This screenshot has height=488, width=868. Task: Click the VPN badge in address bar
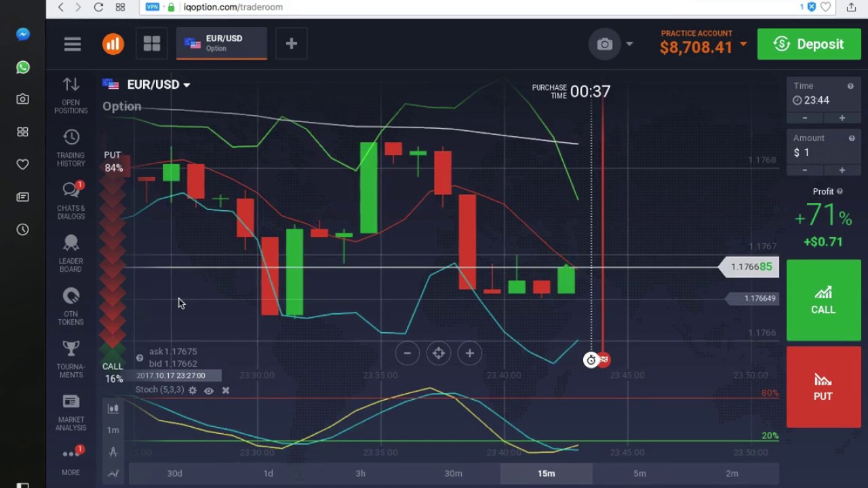pyautogui.click(x=153, y=7)
